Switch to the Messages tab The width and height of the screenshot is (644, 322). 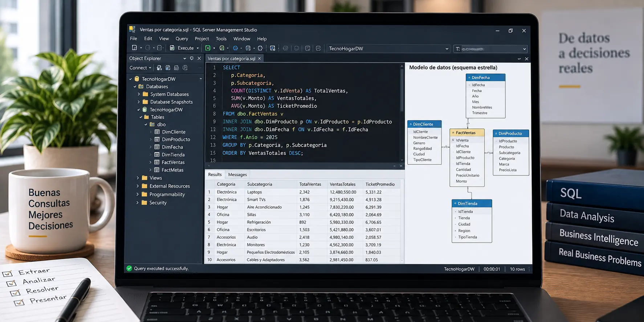pos(237,175)
